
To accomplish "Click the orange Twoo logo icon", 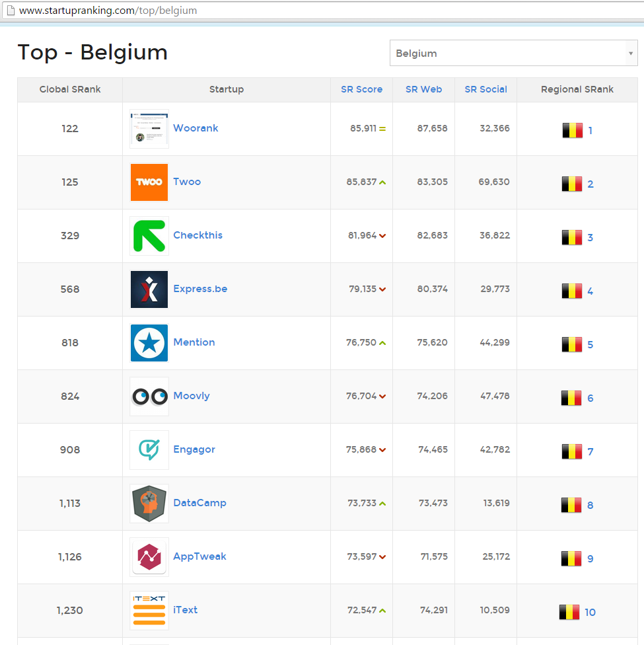I will (x=149, y=182).
